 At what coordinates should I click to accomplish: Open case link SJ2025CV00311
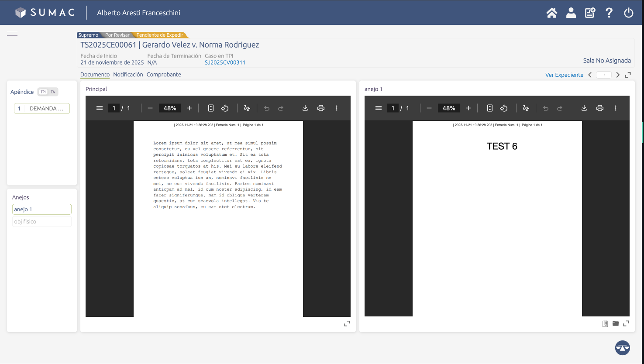click(225, 62)
